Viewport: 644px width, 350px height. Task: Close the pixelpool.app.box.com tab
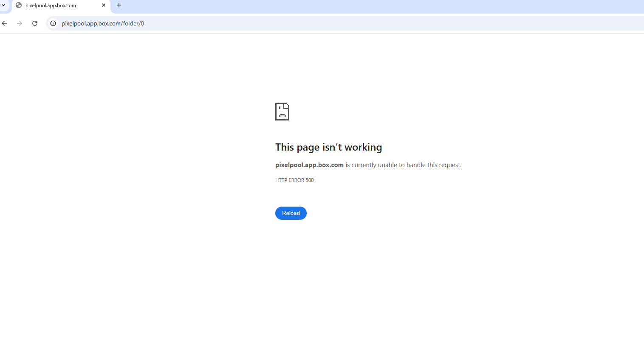104,6
